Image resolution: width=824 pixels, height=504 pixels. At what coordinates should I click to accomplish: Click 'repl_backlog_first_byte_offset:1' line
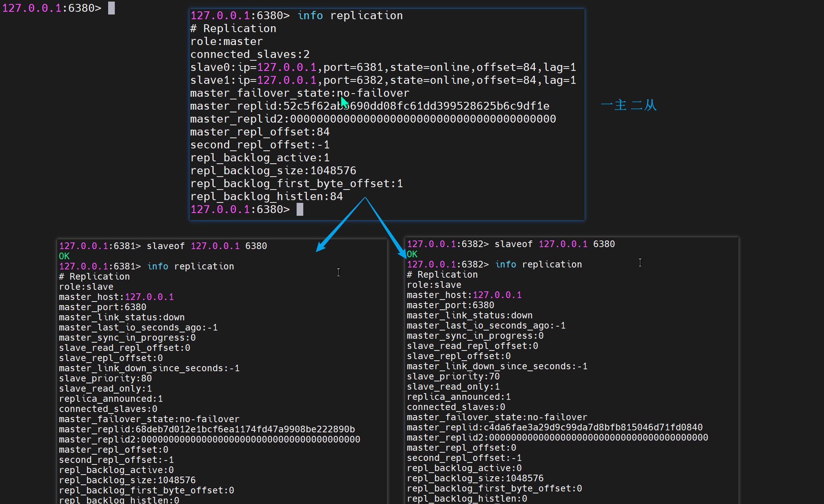(297, 184)
